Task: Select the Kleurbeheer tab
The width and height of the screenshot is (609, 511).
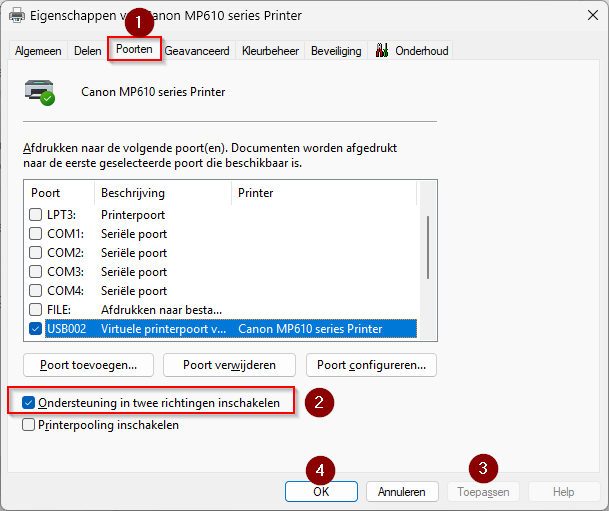Action: click(271, 51)
